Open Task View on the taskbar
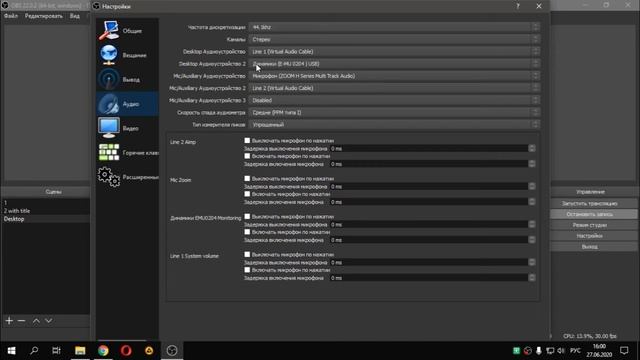640x360 pixels. (x=56, y=351)
